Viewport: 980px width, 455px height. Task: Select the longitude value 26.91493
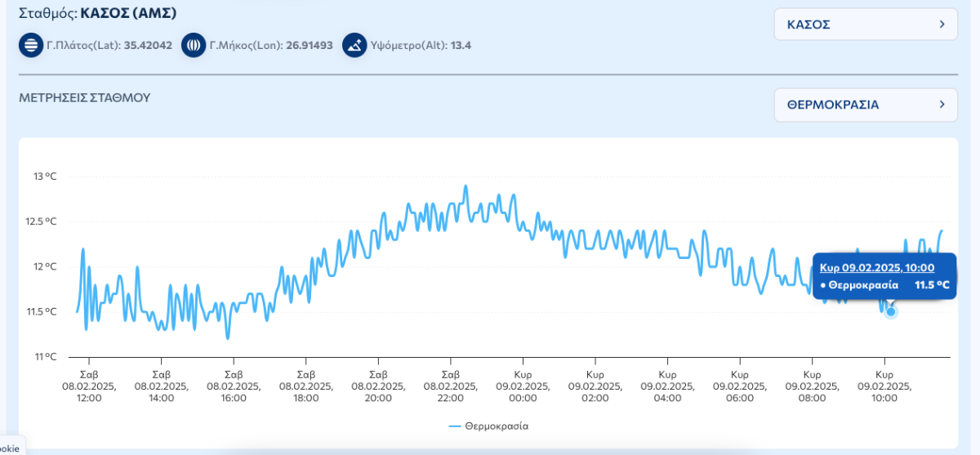pyautogui.click(x=309, y=45)
